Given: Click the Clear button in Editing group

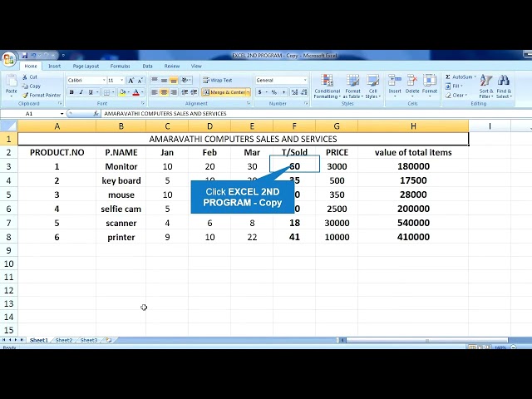Looking at the screenshot, I should click(456, 96).
